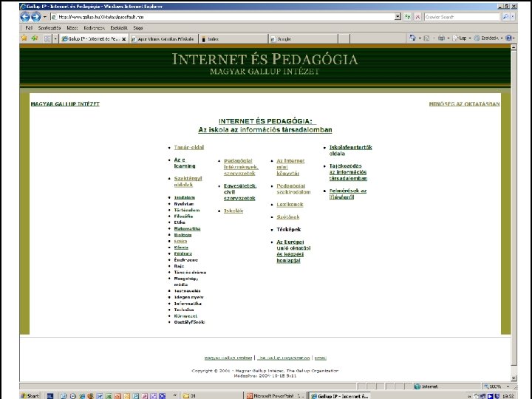
Task: Click the green Refresh icon
Action: (407, 16)
